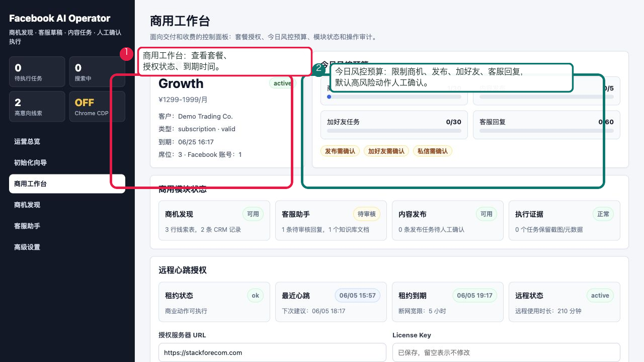
Task: Click the text 1 条待审核回复，1 个知识库文档
Action: pos(326,230)
